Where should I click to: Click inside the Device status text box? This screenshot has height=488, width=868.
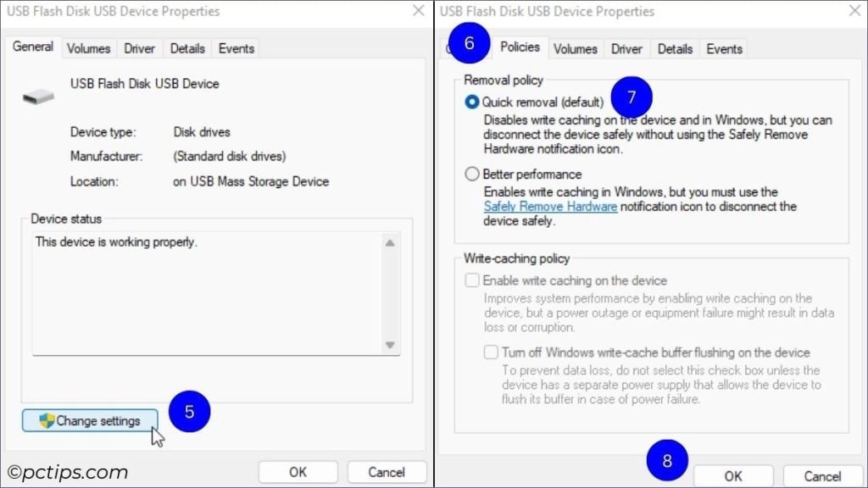tap(208, 293)
